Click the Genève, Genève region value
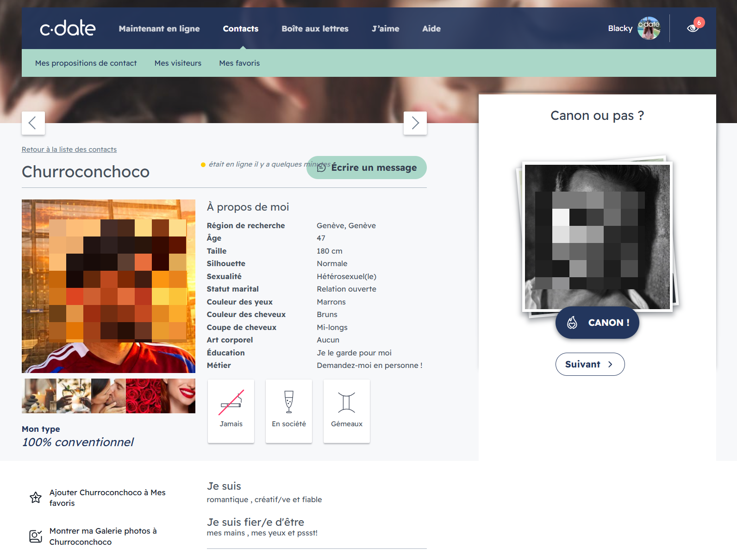This screenshot has height=560, width=737. (x=346, y=225)
